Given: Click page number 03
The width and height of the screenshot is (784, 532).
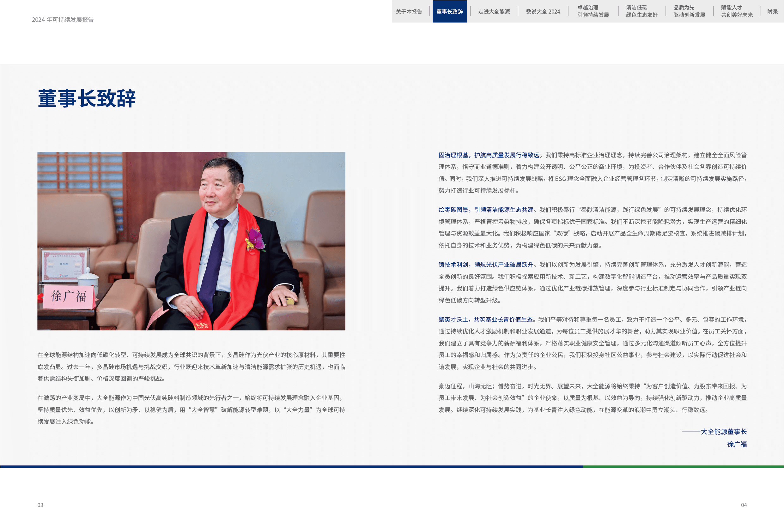Looking at the screenshot, I should [40, 505].
